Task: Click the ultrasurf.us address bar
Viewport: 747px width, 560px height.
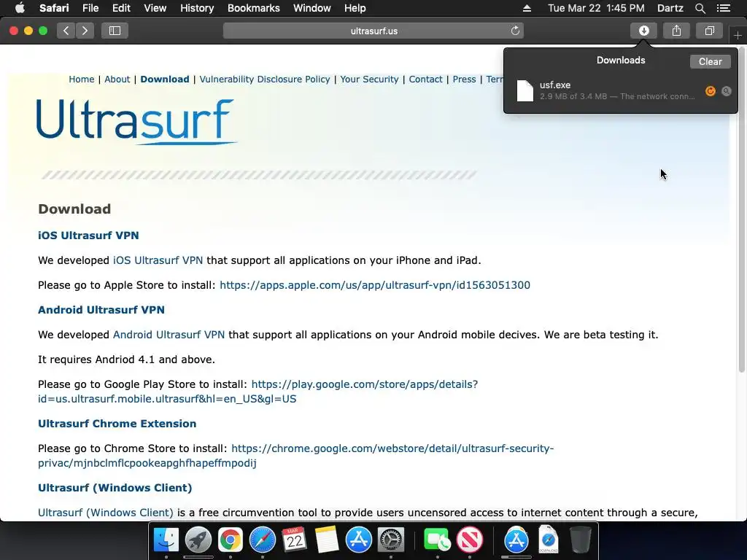Action: [373, 31]
